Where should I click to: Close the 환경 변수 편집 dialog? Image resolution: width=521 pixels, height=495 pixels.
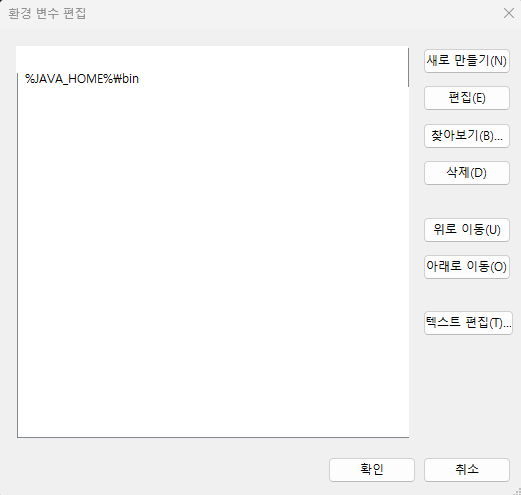509,13
